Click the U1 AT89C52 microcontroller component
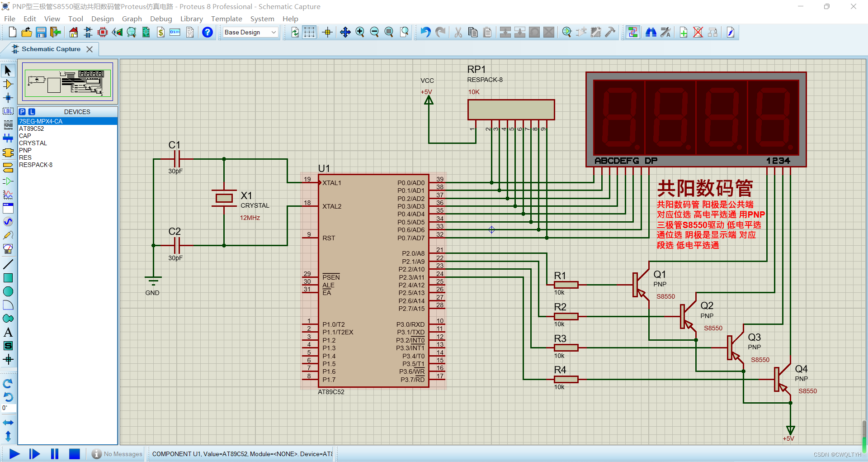868x462 pixels. (x=373, y=281)
